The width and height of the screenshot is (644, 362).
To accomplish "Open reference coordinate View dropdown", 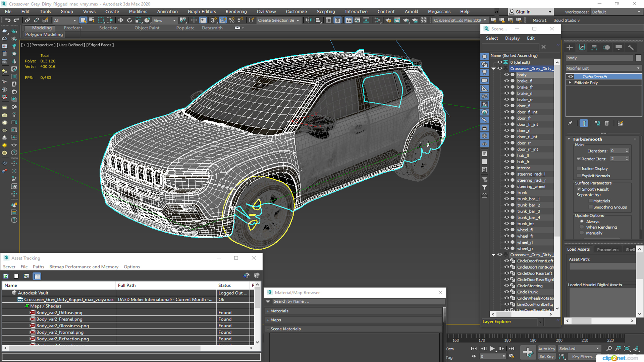I will [164, 20].
